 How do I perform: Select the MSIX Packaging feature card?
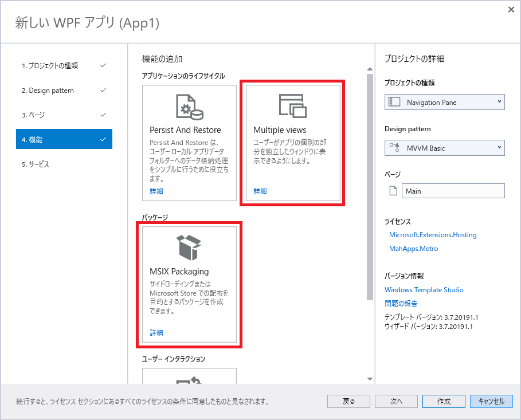[x=189, y=284]
